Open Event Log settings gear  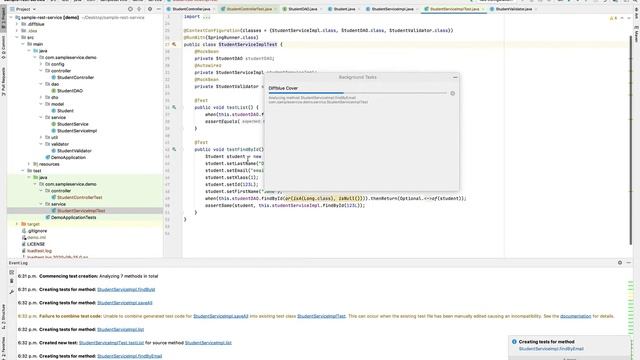(x=620, y=263)
